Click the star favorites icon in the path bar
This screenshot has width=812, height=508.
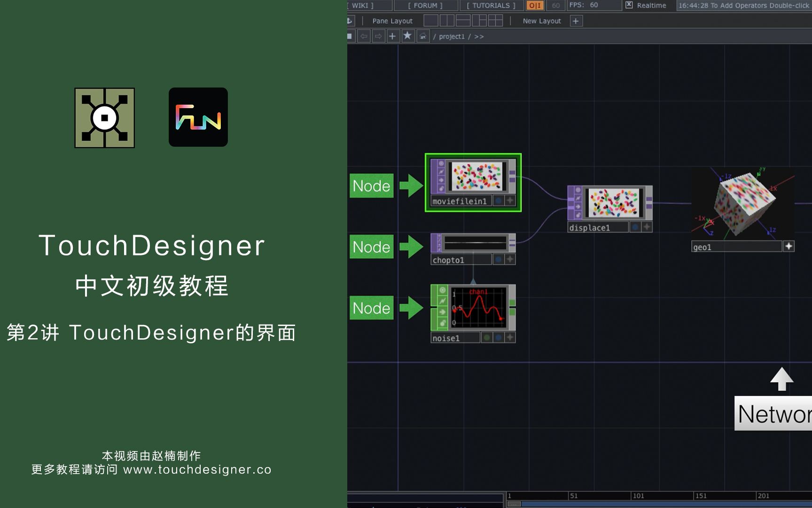pyautogui.click(x=407, y=36)
